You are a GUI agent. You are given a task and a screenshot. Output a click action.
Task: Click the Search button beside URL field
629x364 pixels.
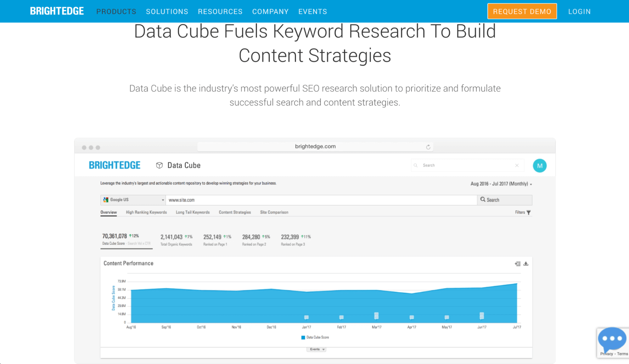[504, 200]
